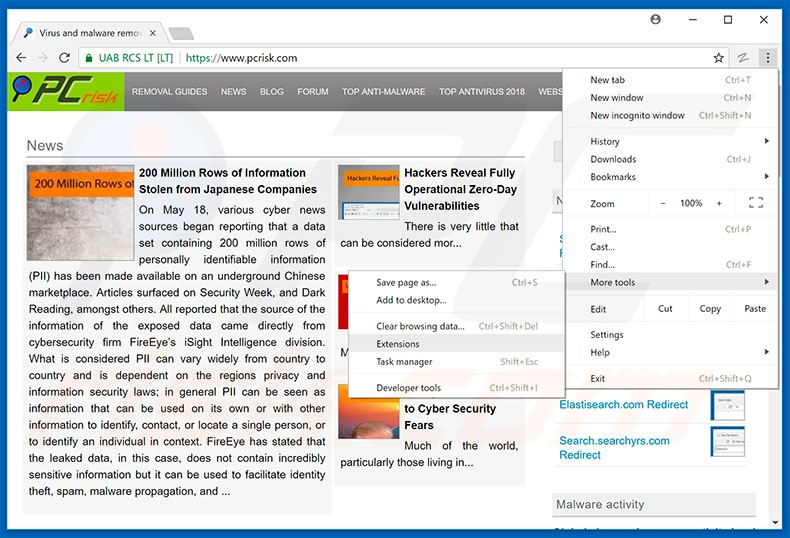This screenshot has width=790, height=538.
Task: Click the browser back arrow
Action: pyautogui.click(x=22, y=58)
